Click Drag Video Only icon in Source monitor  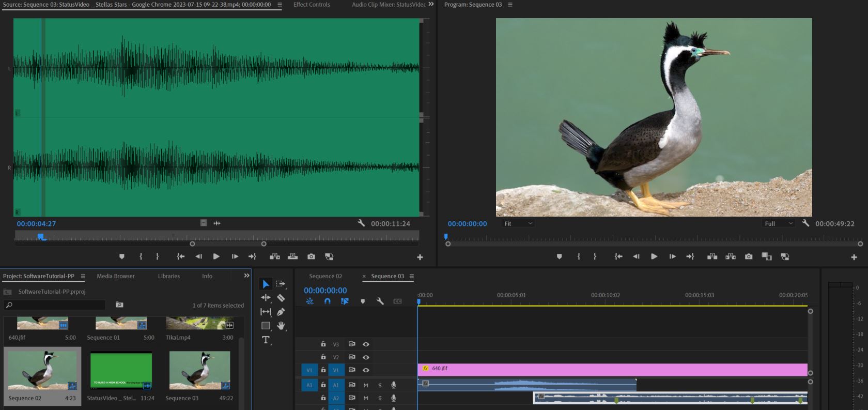point(204,223)
